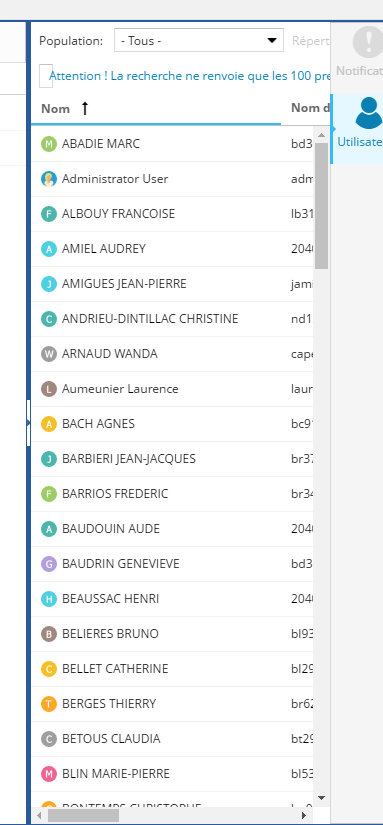This screenshot has width=383, height=825.
Task: Click ABADIE MARC green avatar icon
Action: 49,144
